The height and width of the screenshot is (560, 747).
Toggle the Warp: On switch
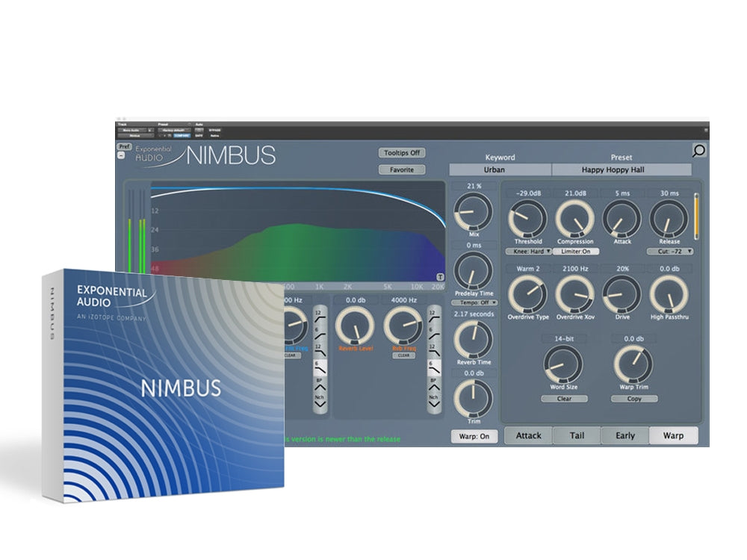[x=474, y=436]
